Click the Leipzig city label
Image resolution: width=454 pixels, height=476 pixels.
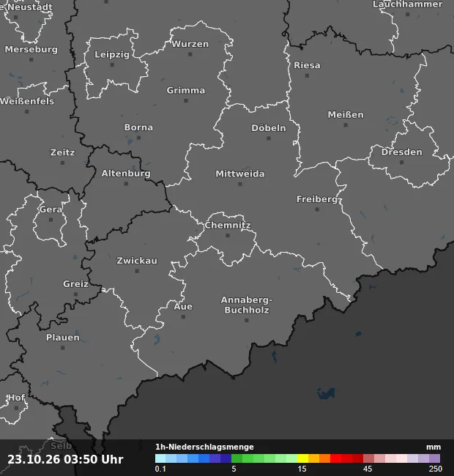(x=112, y=55)
